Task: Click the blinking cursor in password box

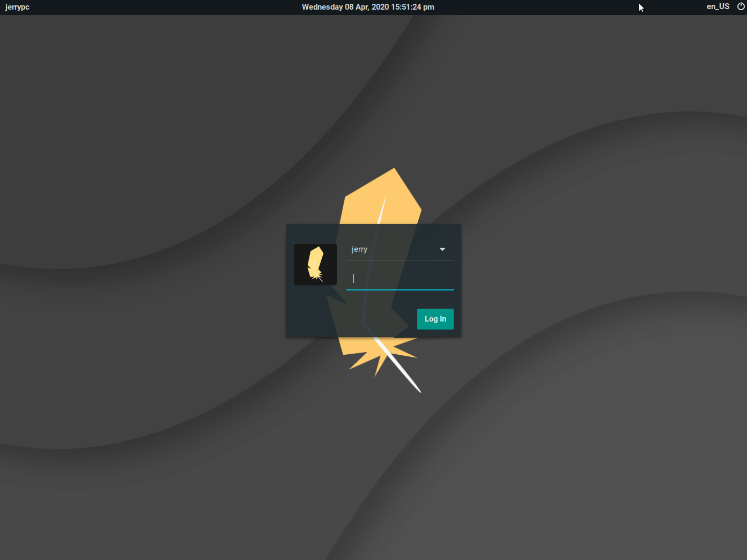Action: pos(353,278)
